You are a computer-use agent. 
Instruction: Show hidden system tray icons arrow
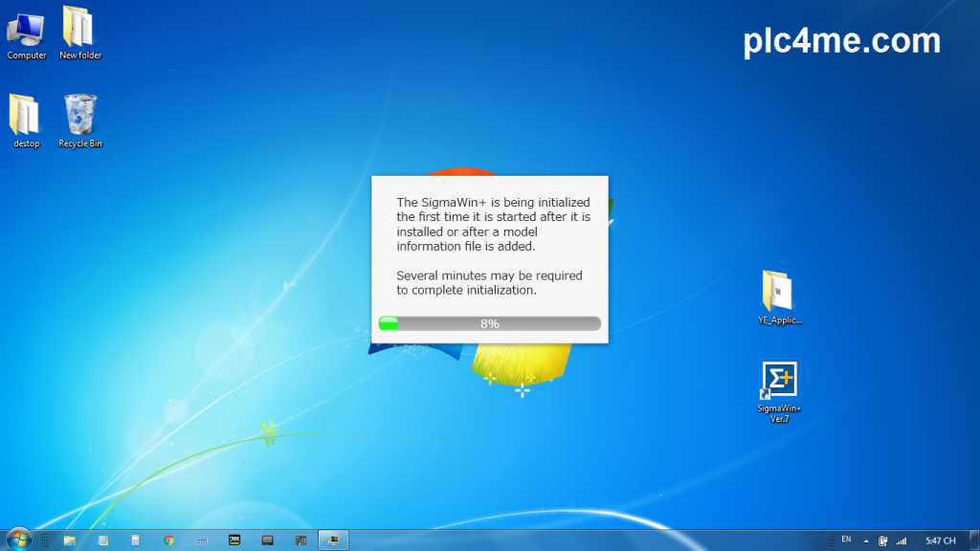865,540
